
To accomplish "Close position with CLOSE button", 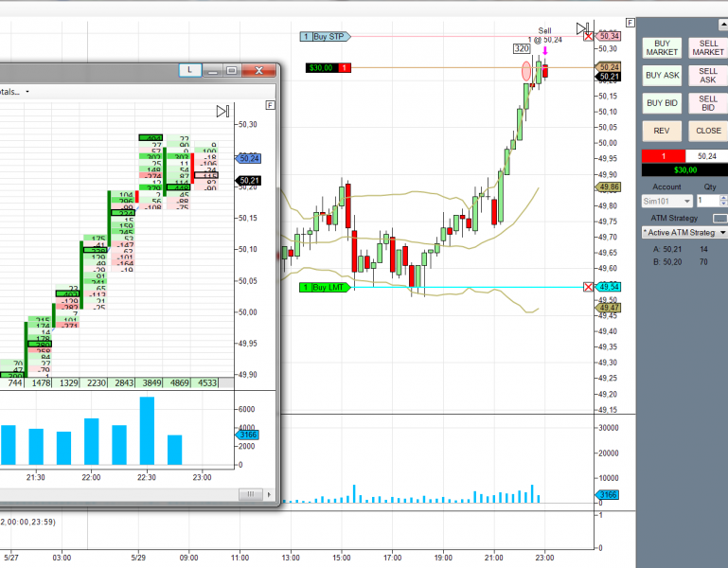I will tap(707, 131).
